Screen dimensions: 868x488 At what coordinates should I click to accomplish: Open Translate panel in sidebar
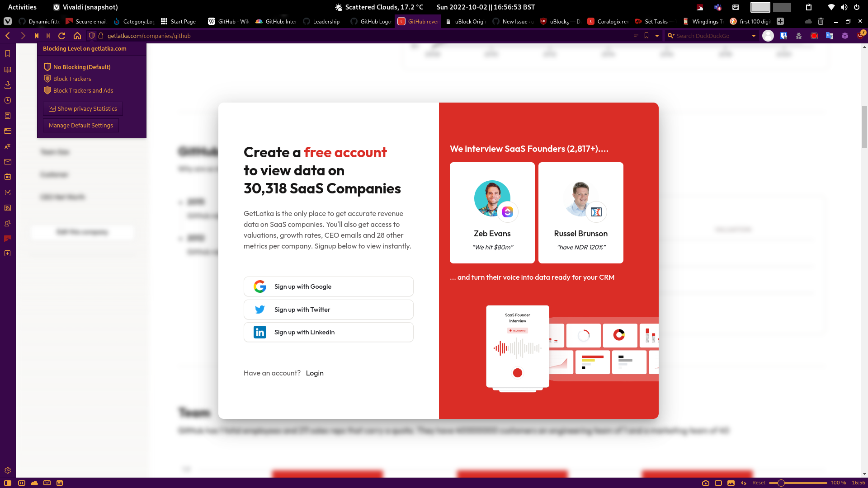[8, 146]
